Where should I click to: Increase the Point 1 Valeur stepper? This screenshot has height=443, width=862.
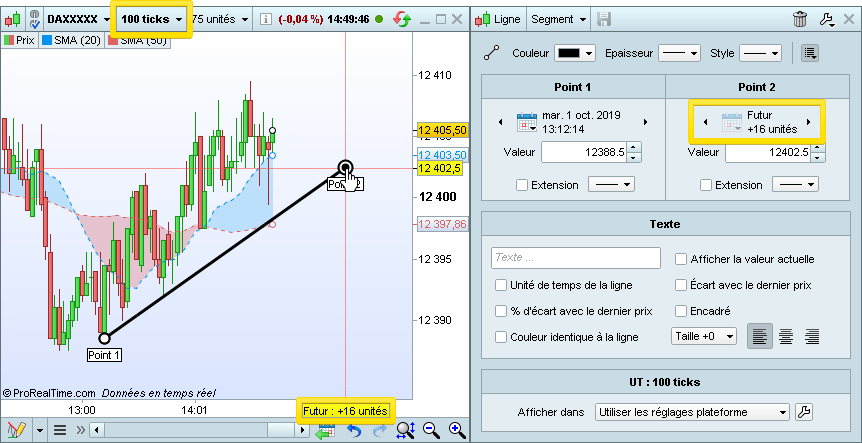click(634, 147)
